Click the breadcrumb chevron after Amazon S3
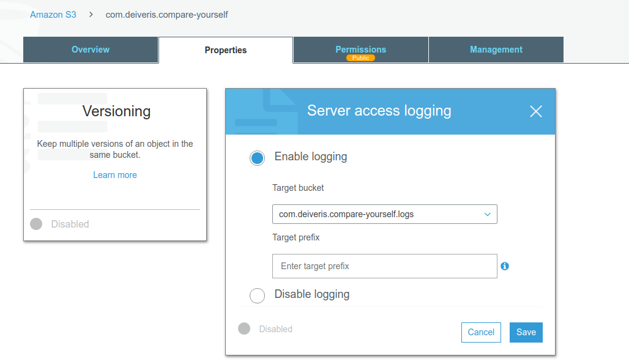 [91, 15]
